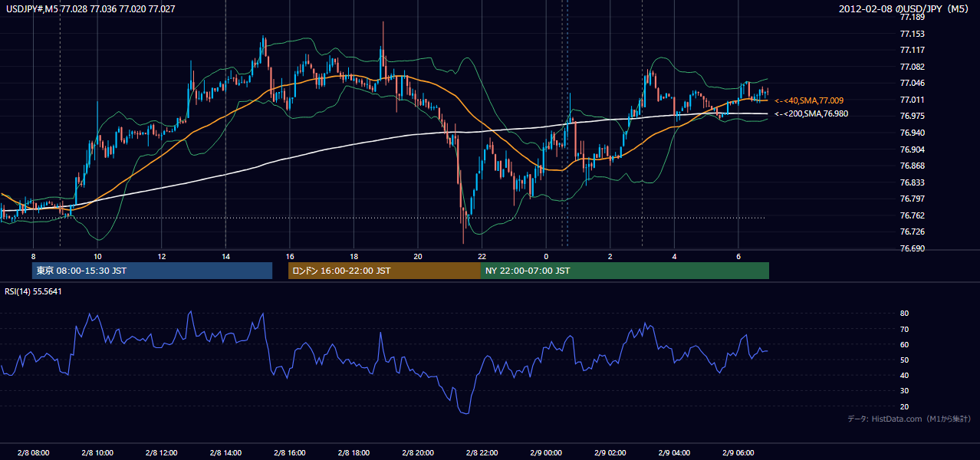Click hour label 18 under price chart
The width and height of the screenshot is (980, 460).
click(x=354, y=256)
